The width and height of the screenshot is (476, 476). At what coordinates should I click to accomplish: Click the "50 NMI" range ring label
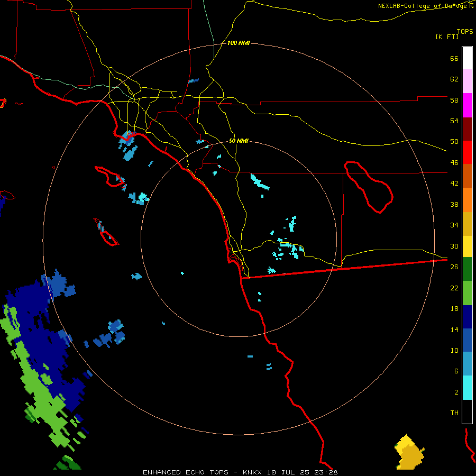tap(239, 141)
